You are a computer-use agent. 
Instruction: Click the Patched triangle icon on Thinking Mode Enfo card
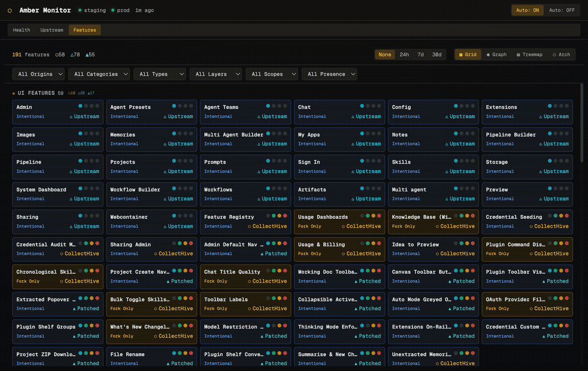356,336
